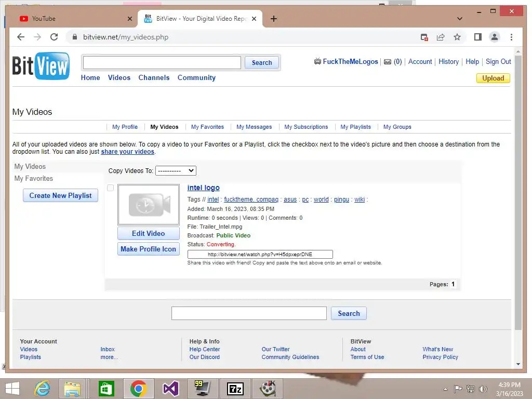Screen dimensions: 532x399
Task: Select the My Groups tab
Action: point(397,127)
